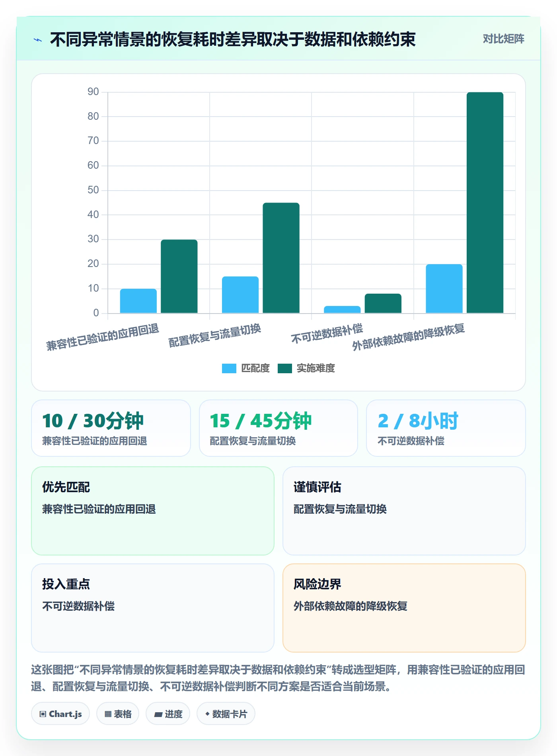Click the x-axis label 兼容性已验证的应用回退

(x=103, y=337)
